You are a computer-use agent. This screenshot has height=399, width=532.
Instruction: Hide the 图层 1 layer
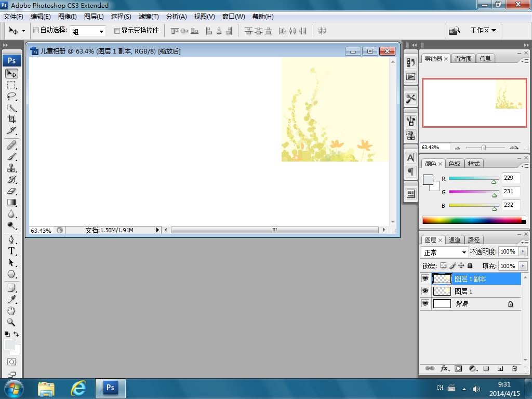coord(425,291)
